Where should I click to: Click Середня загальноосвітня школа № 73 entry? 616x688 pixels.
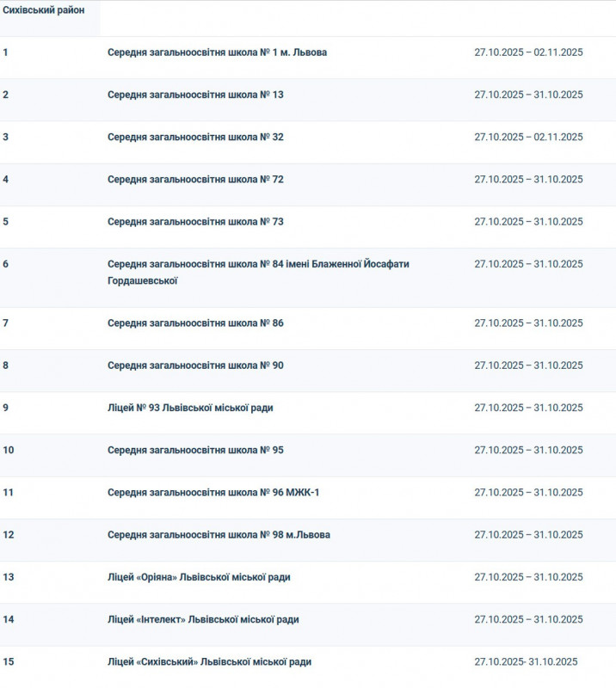click(195, 222)
